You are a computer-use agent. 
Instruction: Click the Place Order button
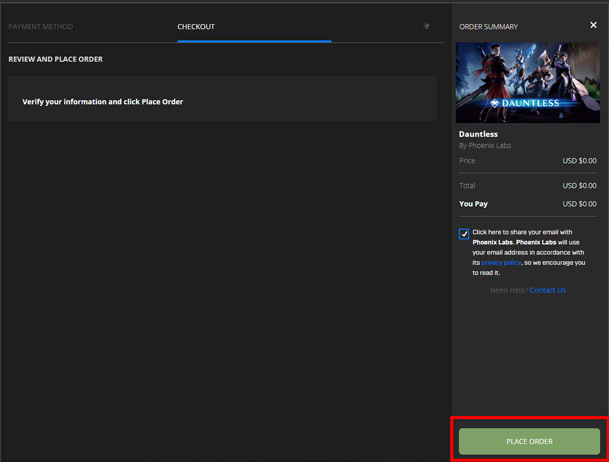tap(529, 441)
